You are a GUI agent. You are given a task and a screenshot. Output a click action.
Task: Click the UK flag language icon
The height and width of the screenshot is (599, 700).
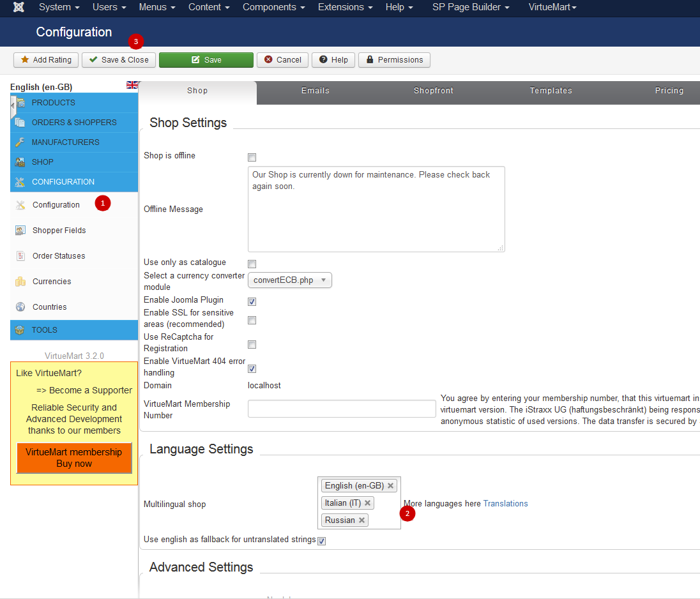coord(132,85)
